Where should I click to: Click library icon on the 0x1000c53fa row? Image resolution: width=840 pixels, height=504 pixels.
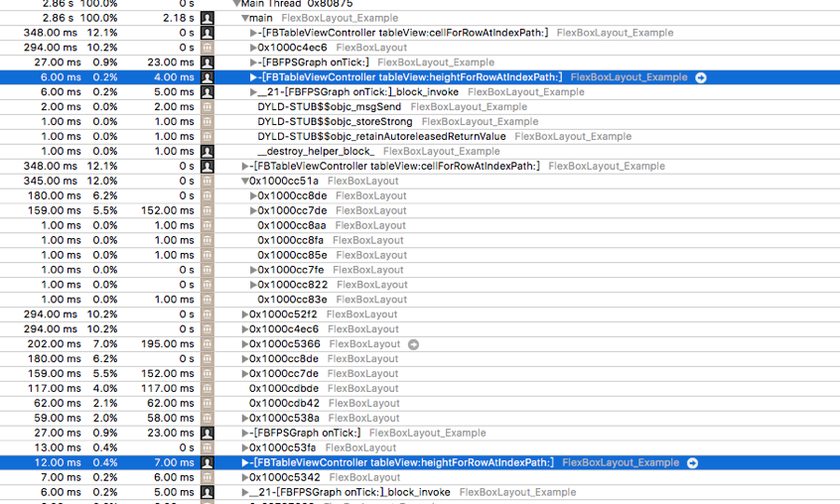tap(208, 447)
